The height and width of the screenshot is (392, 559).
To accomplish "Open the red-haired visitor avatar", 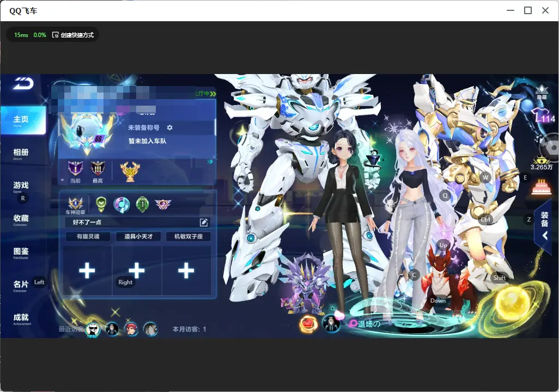I will click(131, 329).
